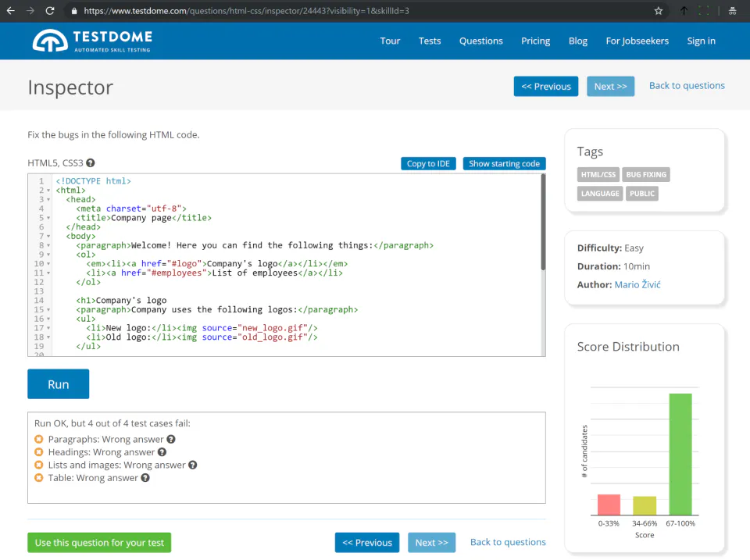
Task: Open the Tour menu item
Action: coord(390,41)
